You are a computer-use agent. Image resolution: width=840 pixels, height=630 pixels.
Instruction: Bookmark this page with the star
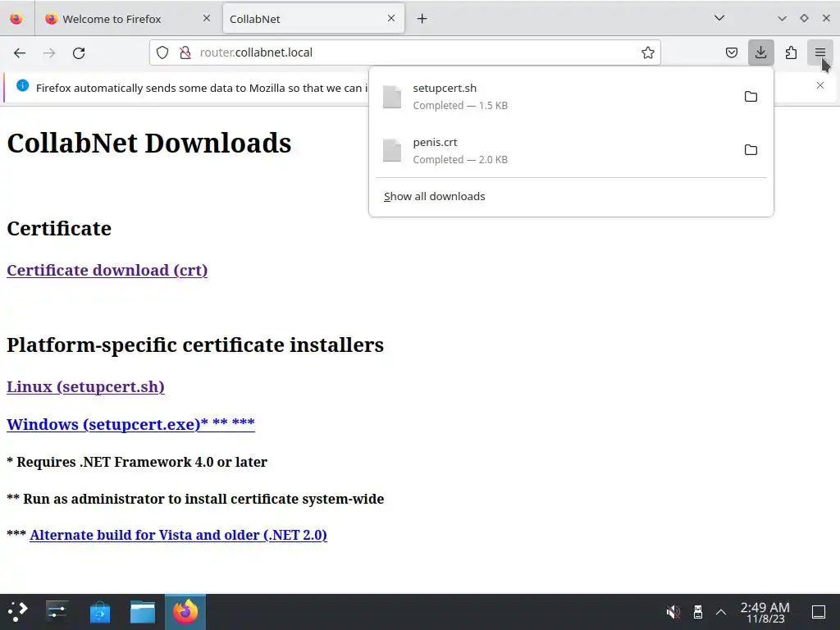click(648, 52)
